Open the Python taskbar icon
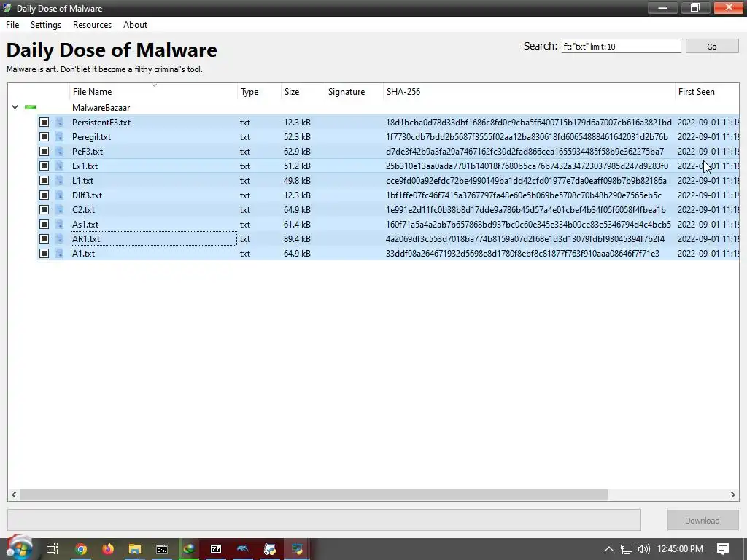 click(298, 549)
